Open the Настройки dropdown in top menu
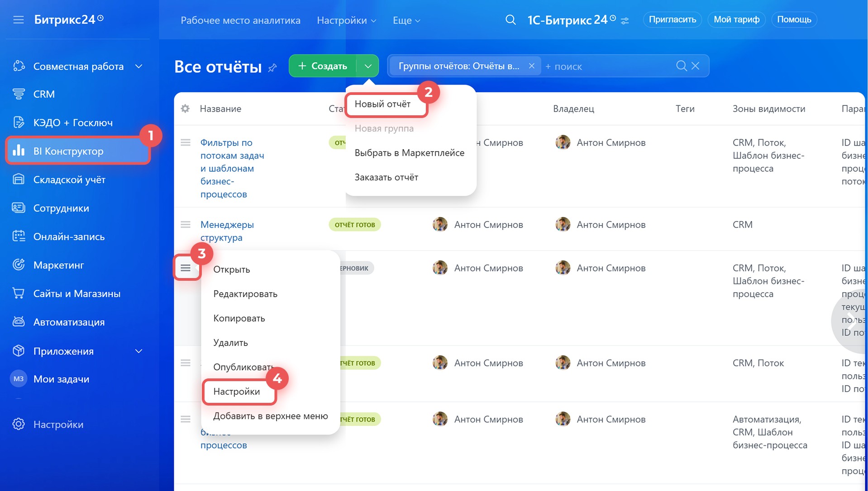Screen dimensions: 868x491 (346, 20)
